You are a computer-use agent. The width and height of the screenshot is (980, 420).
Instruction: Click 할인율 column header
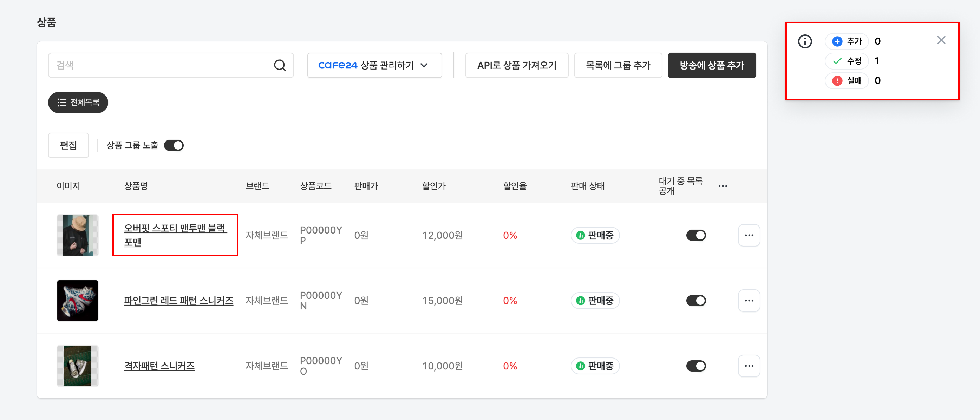(x=515, y=186)
